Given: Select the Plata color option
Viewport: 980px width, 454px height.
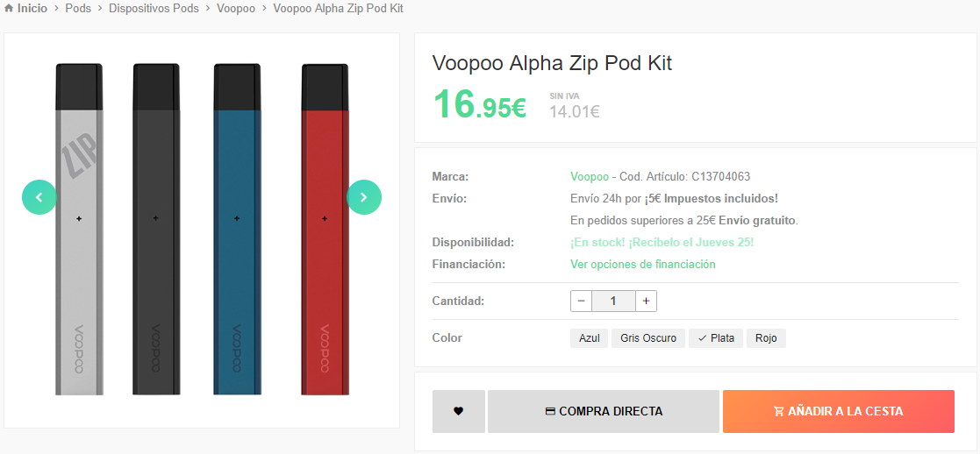Looking at the screenshot, I should (716, 338).
